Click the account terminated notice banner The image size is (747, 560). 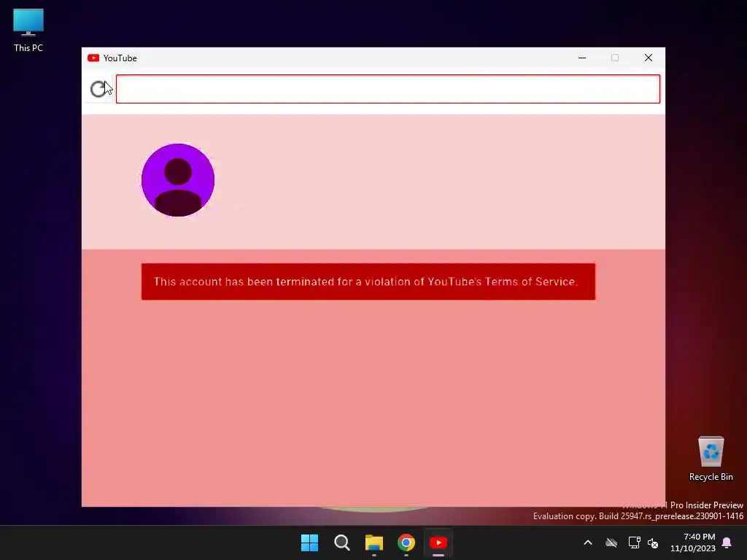[x=368, y=281]
